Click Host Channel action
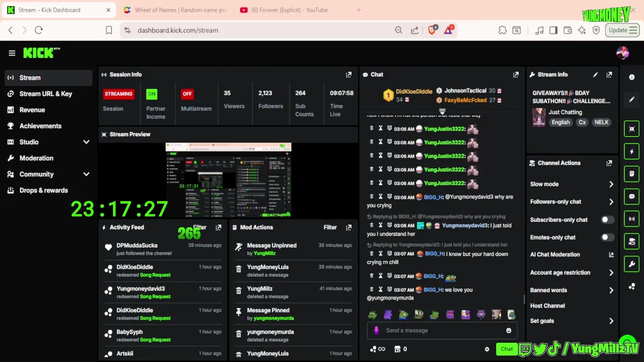 [547, 306]
